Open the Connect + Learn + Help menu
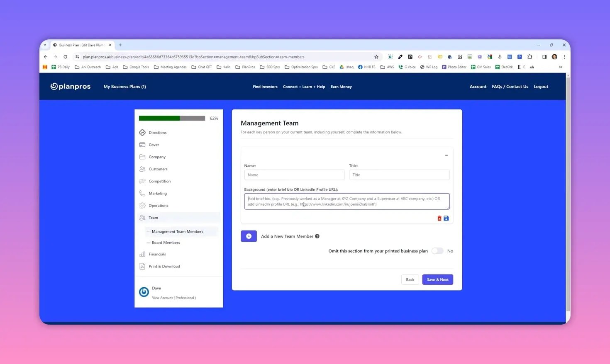 (x=304, y=87)
